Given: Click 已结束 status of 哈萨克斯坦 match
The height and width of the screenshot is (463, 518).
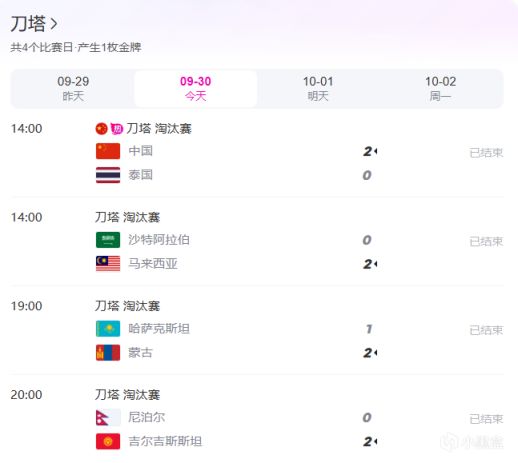Looking at the screenshot, I should point(486,330).
